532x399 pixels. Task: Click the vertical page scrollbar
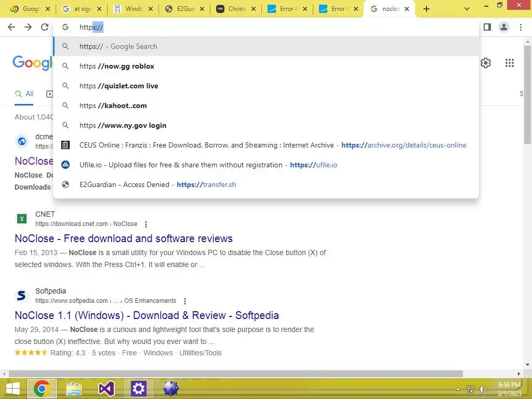point(527,95)
